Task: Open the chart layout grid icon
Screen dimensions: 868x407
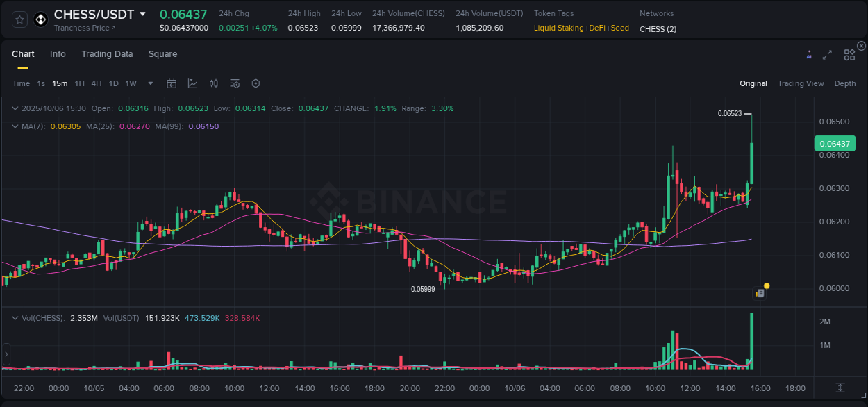Action: (849, 54)
